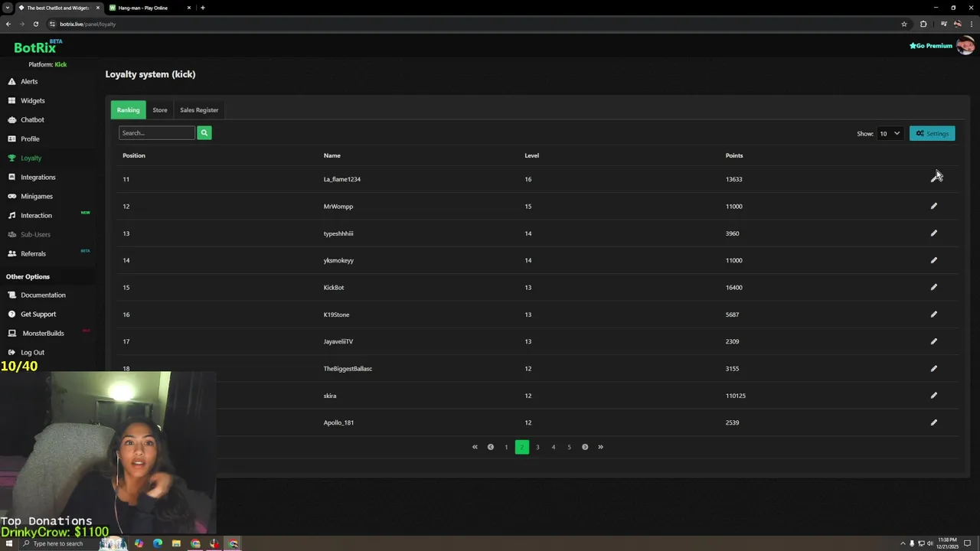Open the Show rows-per-page dropdown
This screenshot has height=551, width=980.
[x=890, y=133]
